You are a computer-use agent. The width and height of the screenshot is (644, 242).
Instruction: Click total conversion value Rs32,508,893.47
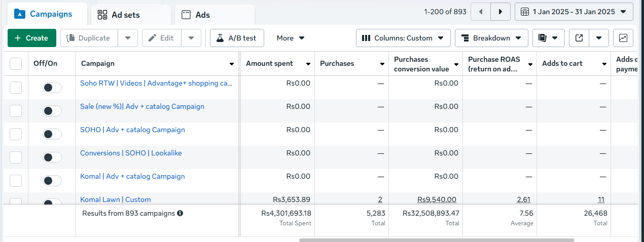431,214
